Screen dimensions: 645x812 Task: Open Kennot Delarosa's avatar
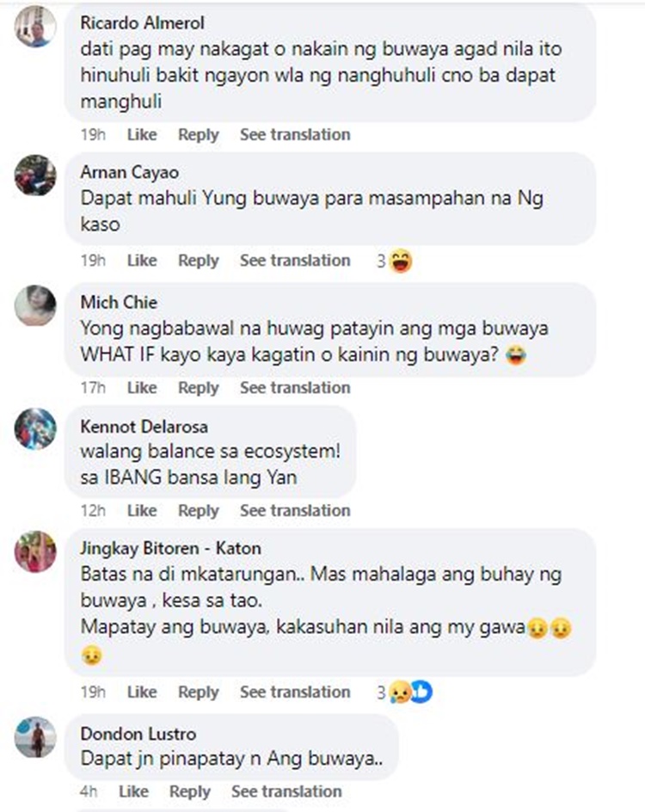[35, 428]
